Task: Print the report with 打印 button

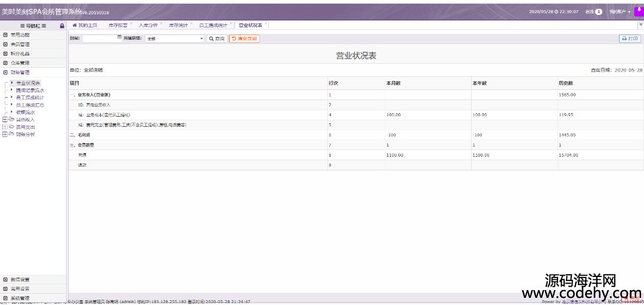Action: tap(630, 38)
